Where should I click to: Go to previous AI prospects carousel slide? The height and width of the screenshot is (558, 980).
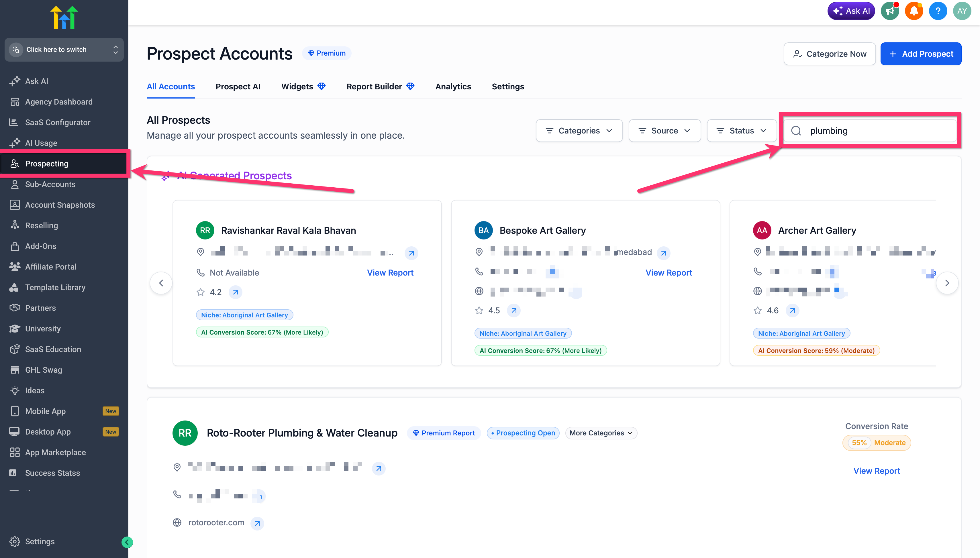point(161,283)
